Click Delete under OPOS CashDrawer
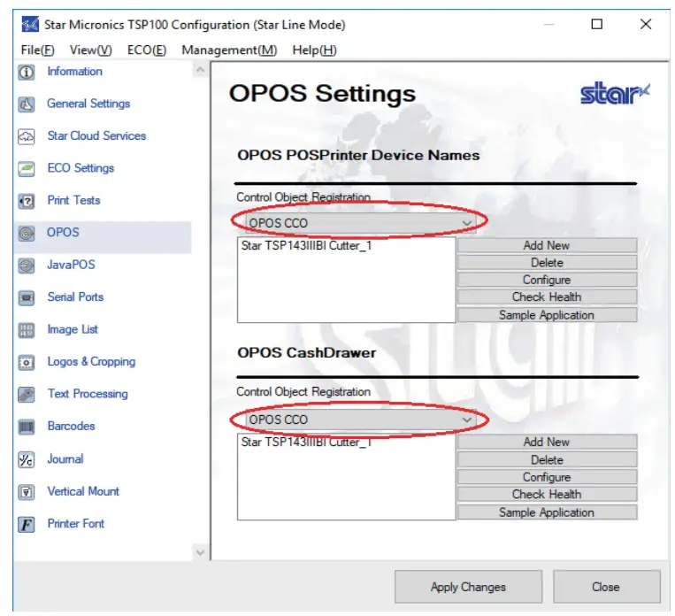This screenshot has height=616, width=675. 547,459
